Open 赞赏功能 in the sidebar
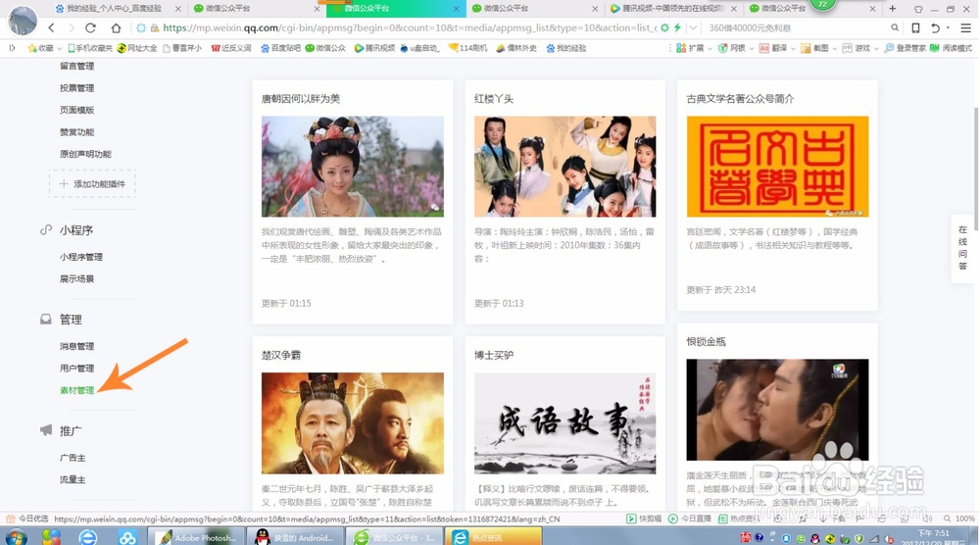Image resolution: width=980 pixels, height=545 pixels. (x=76, y=132)
